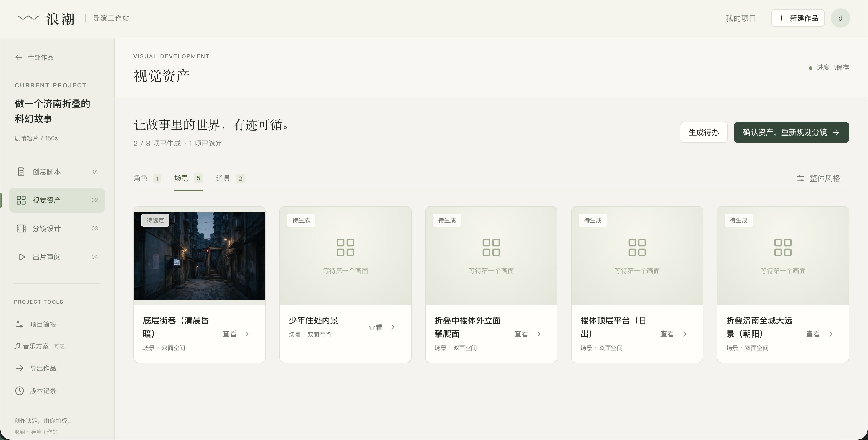This screenshot has width=868, height=440.
Task: Click the grid icon beside 视觉资产 in sidebar
Action: click(x=21, y=200)
